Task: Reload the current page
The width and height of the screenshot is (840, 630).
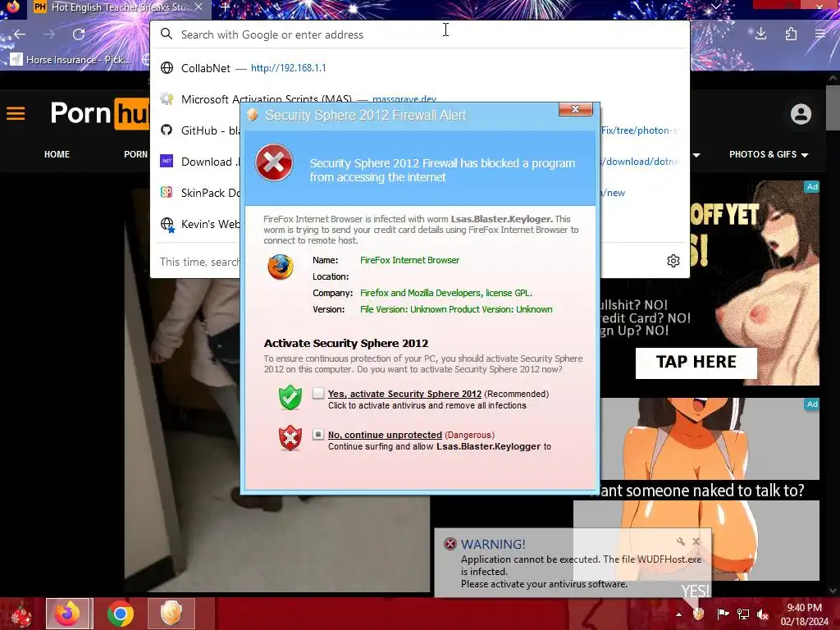Action: pyautogui.click(x=79, y=34)
